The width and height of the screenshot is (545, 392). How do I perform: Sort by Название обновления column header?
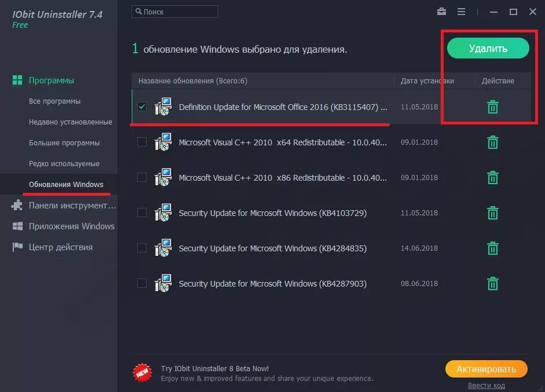(193, 81)
